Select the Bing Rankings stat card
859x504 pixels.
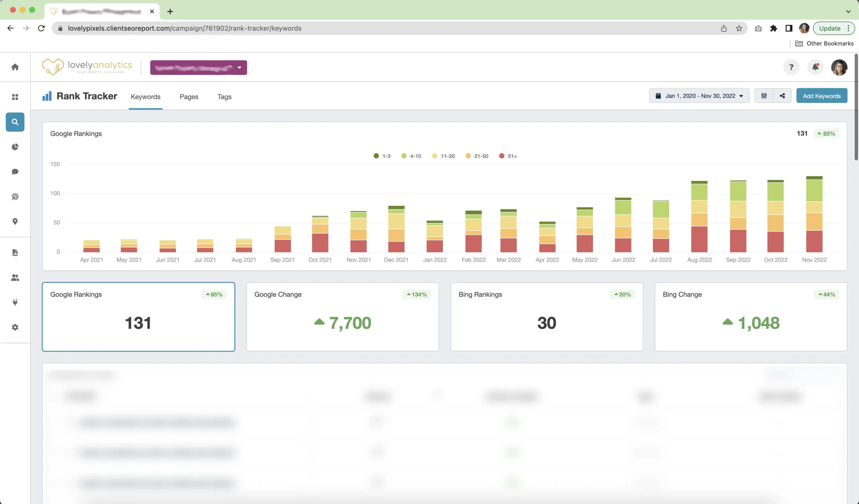pyautogui.click(x=546, y=317)
